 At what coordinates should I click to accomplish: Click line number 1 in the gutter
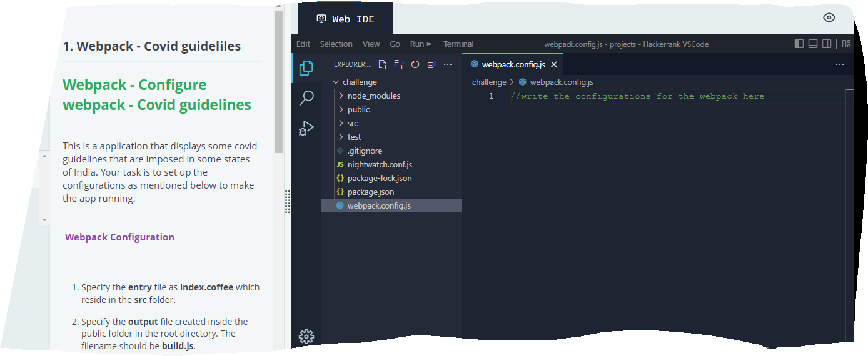point(491,96)
